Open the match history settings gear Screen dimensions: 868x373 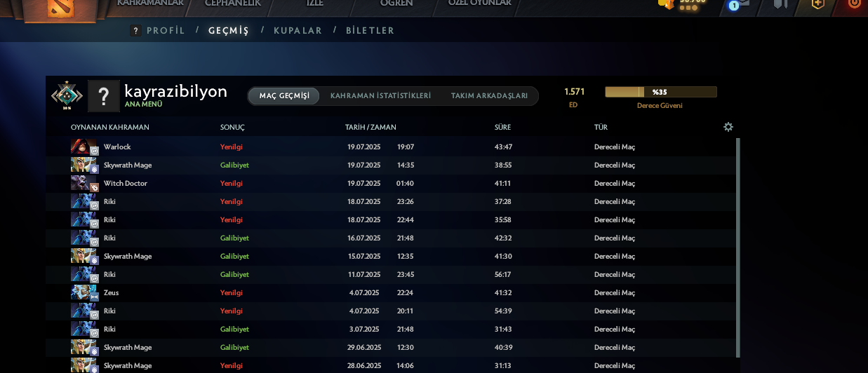point(728,127)
